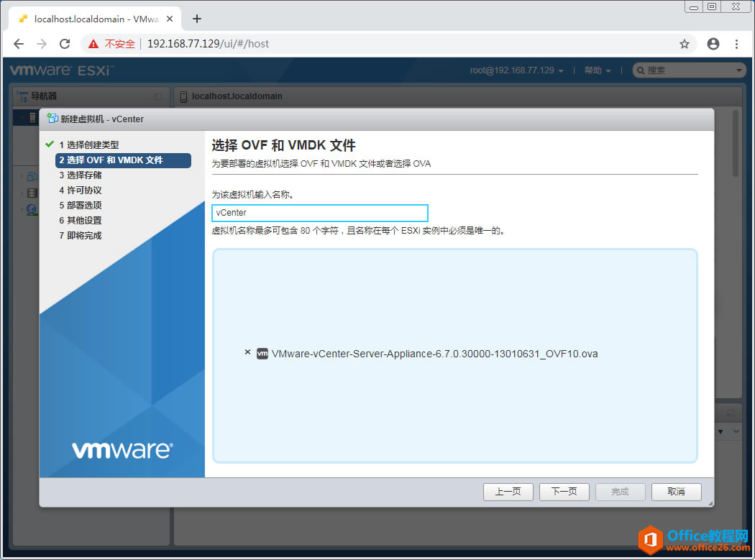Go back to previous browser page
The width and height of the screenshot is (755, 560).
point(18,44)
